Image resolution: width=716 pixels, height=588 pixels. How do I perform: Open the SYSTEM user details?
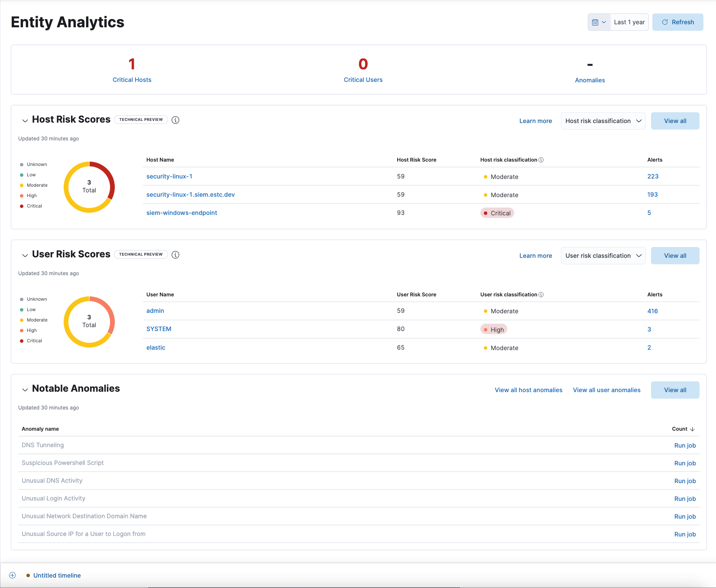[159, 329]
